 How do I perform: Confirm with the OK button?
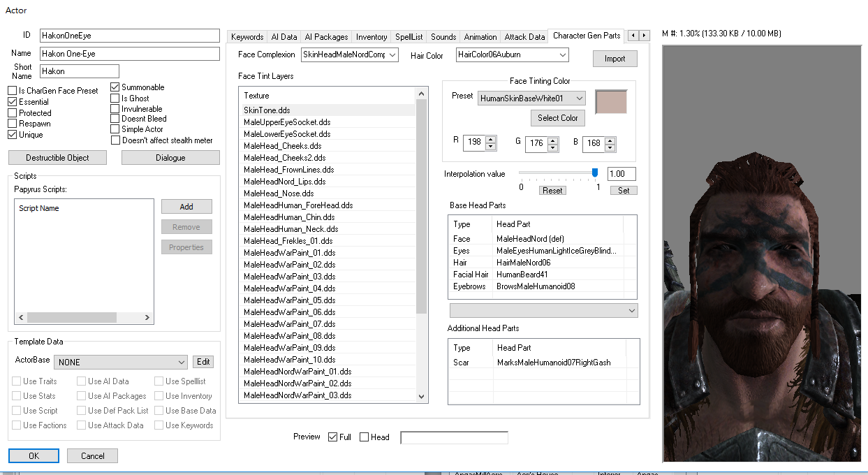click(34, 456)
